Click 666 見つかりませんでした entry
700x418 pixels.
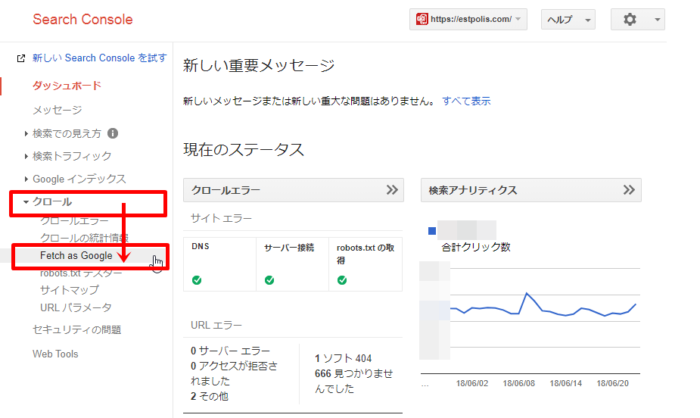354,381
